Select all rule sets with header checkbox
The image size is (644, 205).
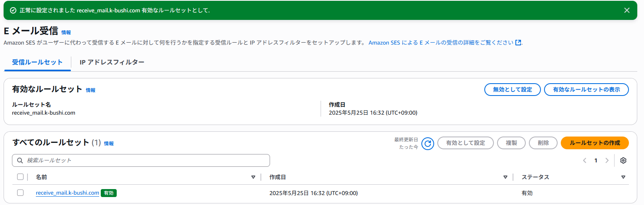pyautogui.click(x=20, y=177)
